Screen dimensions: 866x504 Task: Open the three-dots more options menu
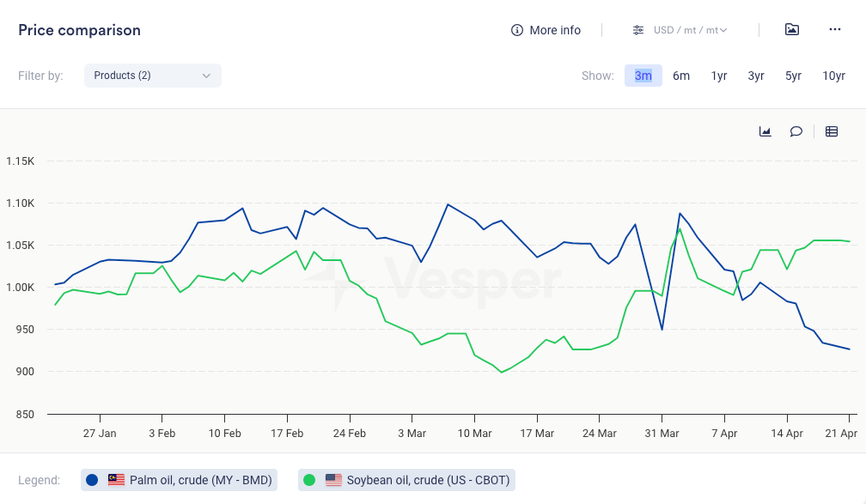[x=835, y=29]
